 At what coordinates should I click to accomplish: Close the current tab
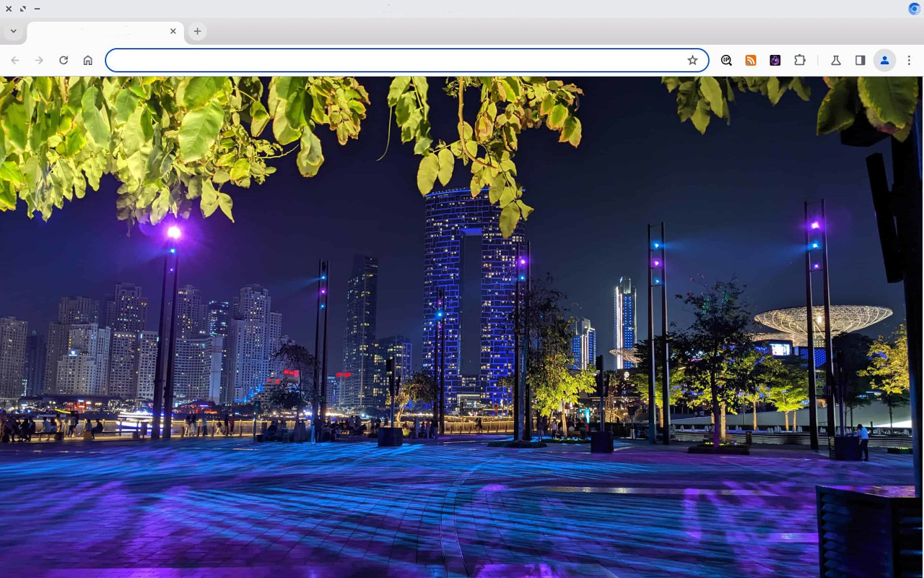[x=173, y=31]
